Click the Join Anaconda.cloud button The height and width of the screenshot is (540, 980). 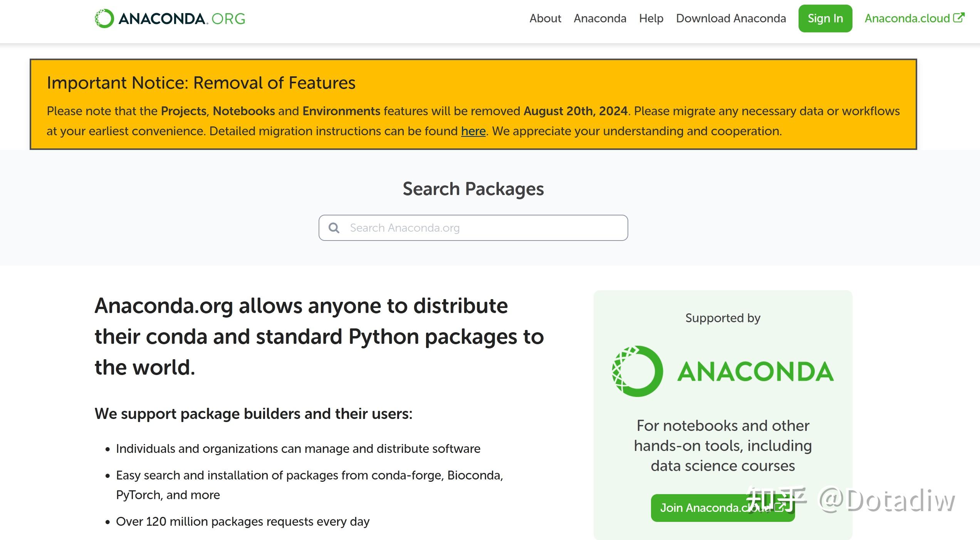(x=723, y=508)
